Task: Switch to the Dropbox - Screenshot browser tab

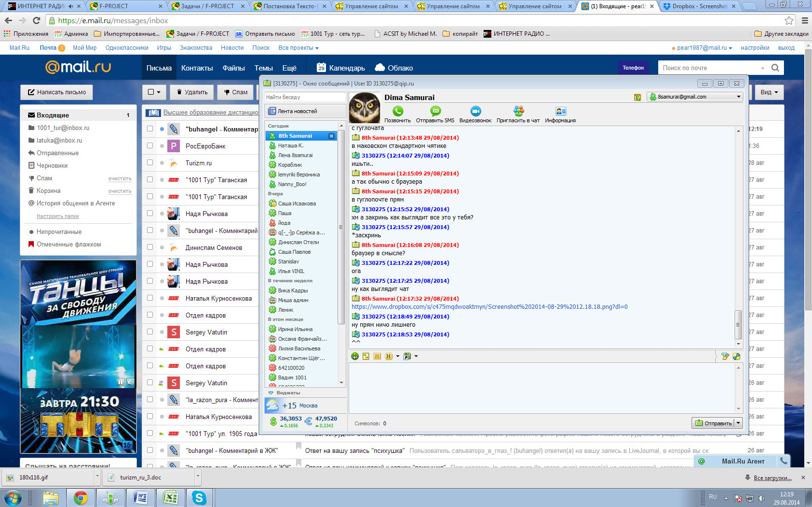Action: (x=699, y=6)
